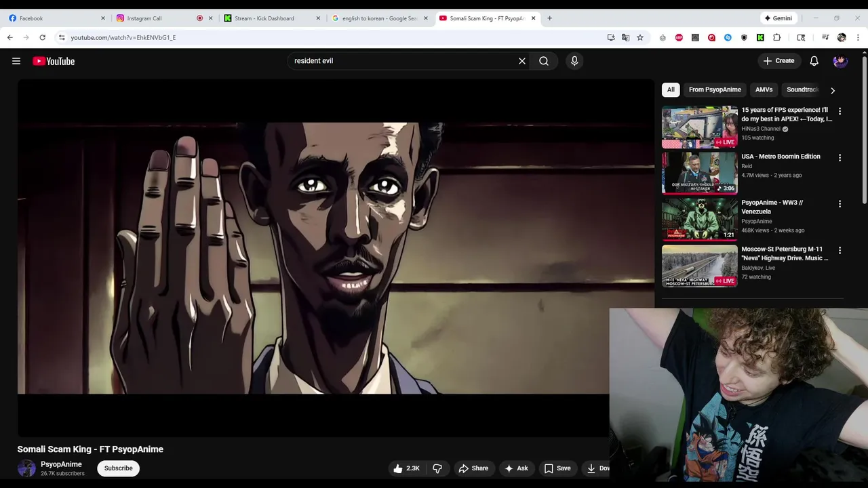Install app icon in address bar

(x=611, y=37)
